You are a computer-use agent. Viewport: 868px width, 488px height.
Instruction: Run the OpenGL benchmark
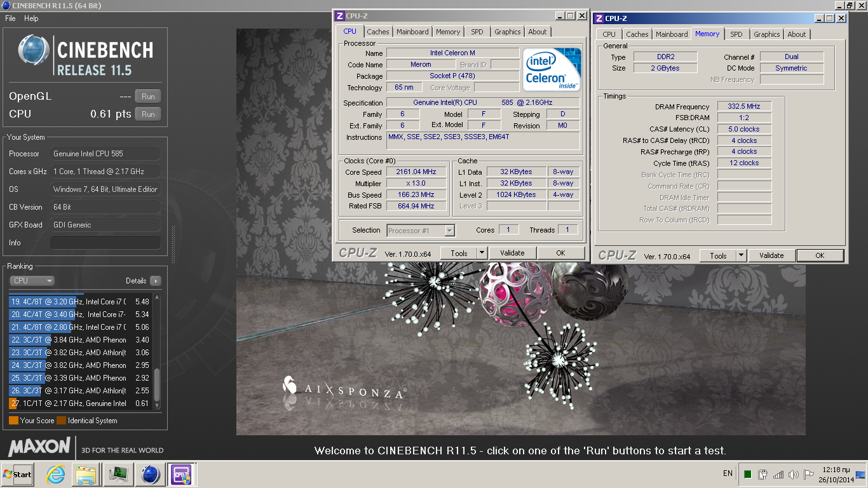pos(148,97)
